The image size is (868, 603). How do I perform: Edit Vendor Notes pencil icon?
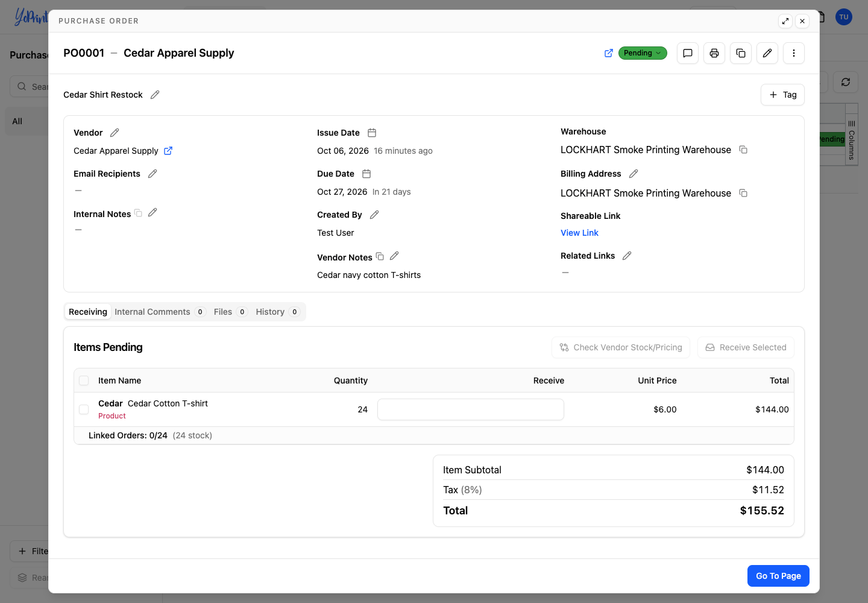pyautogui.click(x=394, y=256)
